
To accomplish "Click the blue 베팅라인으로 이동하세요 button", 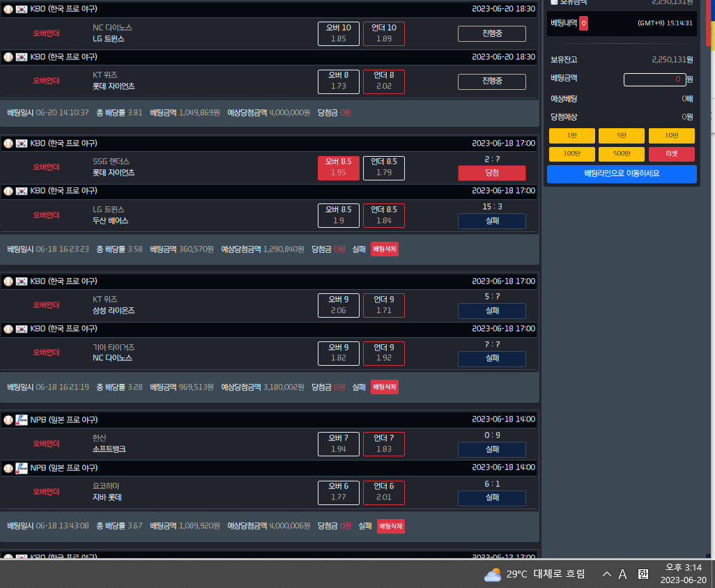I will click(622, 173).
